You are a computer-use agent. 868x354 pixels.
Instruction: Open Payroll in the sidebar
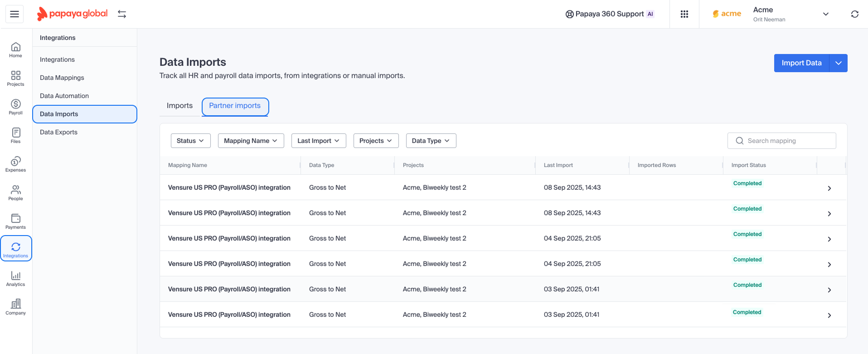pos(16,107)
